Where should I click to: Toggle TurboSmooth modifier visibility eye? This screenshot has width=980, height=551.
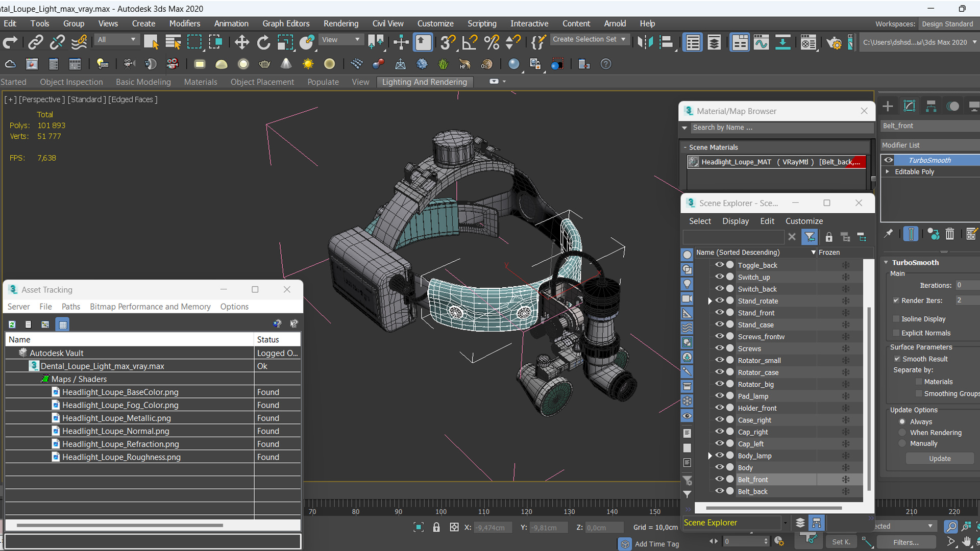(x=889, y=160)
